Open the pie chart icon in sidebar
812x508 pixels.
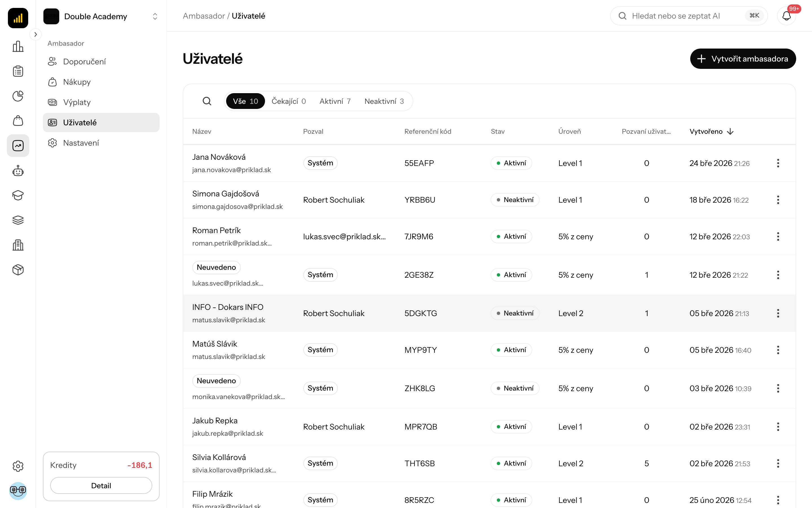click(x=18, y=96)
